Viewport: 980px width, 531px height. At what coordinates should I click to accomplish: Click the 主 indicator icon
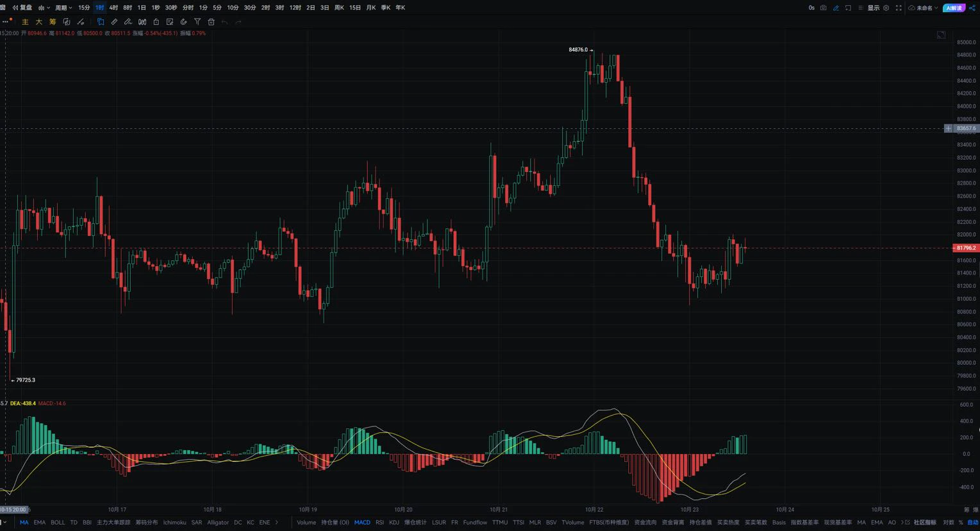25,22
